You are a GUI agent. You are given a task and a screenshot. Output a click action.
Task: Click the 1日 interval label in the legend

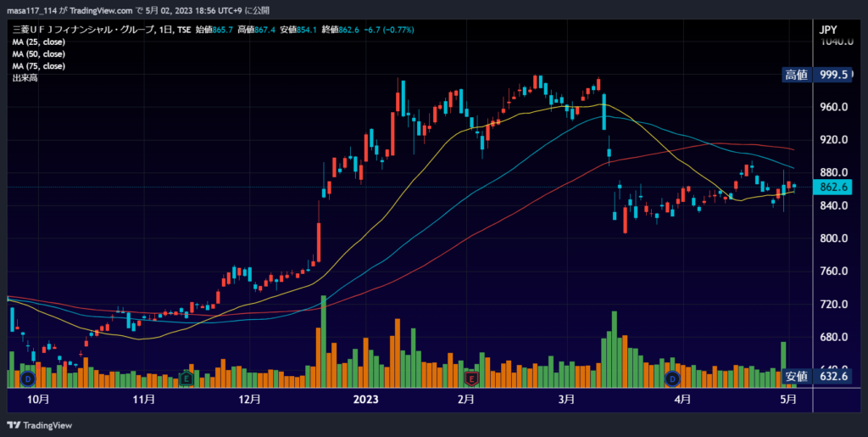point(164,30)
